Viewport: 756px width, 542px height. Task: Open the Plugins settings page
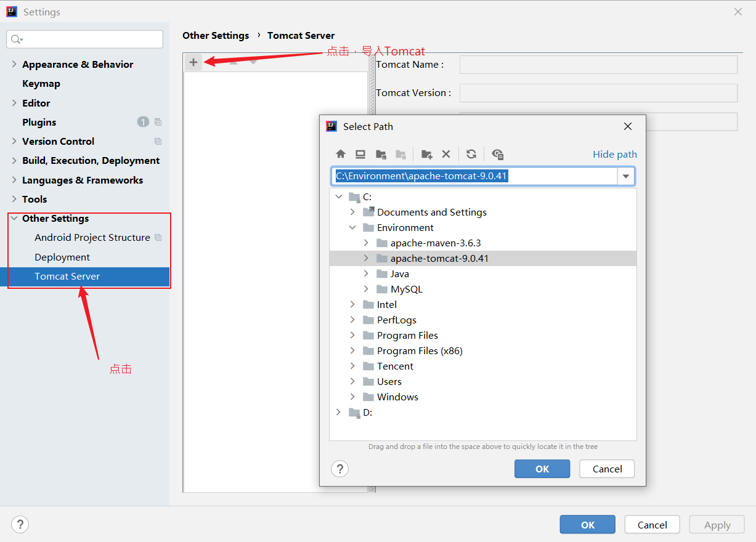(39, 122)
